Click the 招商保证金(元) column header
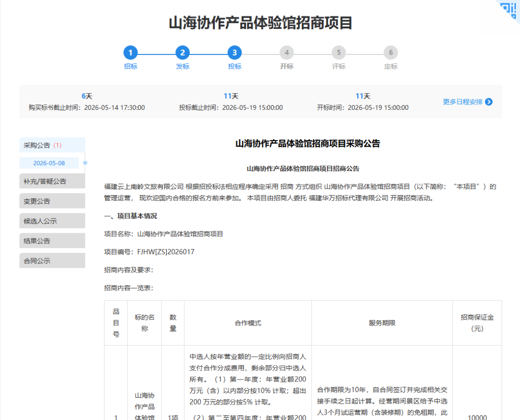 click(x=477, y=323)
